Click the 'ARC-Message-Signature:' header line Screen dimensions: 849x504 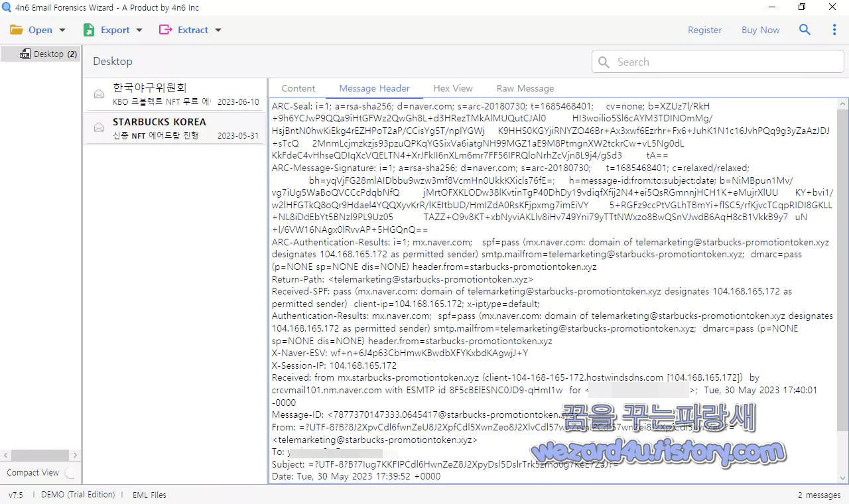click(511, 168)
